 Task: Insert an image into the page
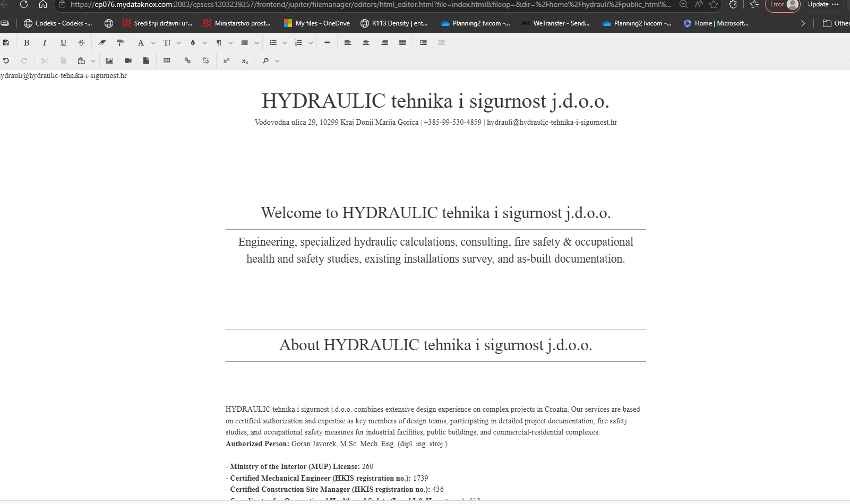pyautogui.click(x=109, y=60)
